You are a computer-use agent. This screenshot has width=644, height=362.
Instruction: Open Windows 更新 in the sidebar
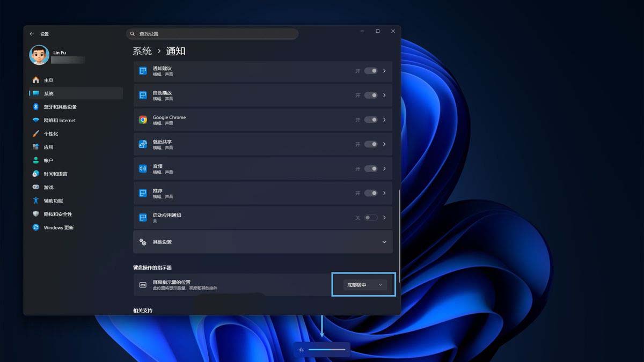pyautogui.click(x=76, y=227)
